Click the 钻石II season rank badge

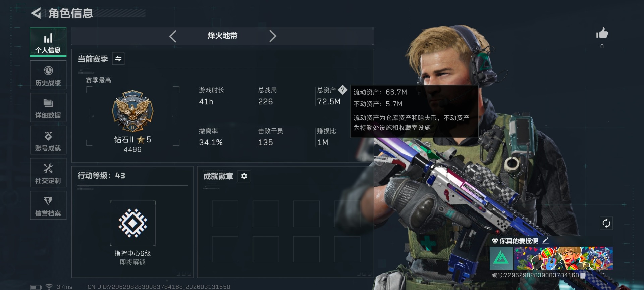[x=132, y=111]
